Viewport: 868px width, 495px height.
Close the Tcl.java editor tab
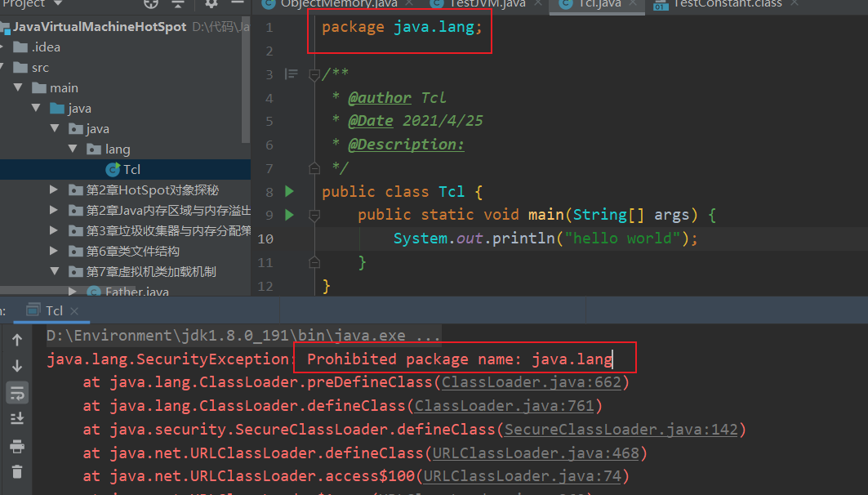click(x=634, y=4)
